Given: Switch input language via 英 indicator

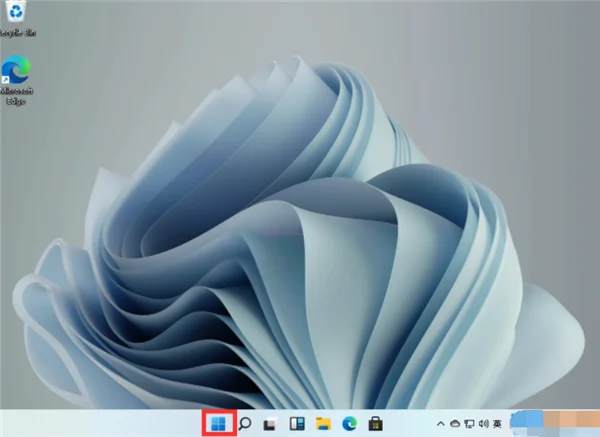Looking at the screenshot, I should pos(497,423).
